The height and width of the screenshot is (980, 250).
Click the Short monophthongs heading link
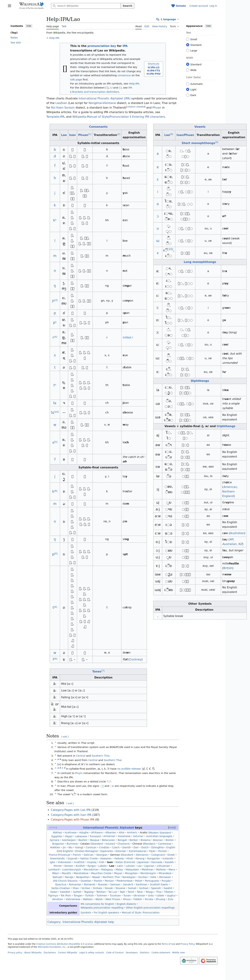tap(198, 143)
